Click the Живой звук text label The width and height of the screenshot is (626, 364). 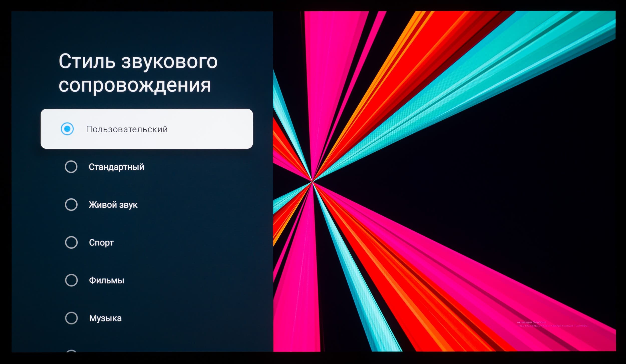[113, 205]
